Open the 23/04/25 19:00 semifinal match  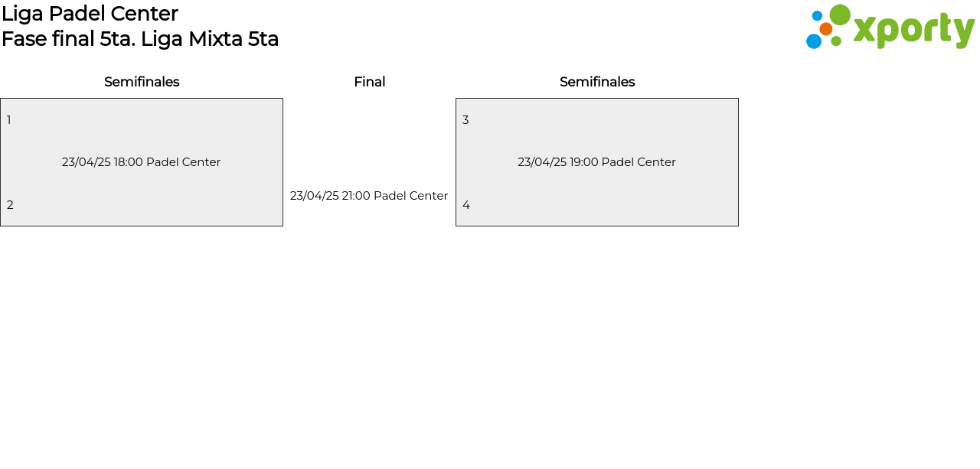[x=596, y=162]
